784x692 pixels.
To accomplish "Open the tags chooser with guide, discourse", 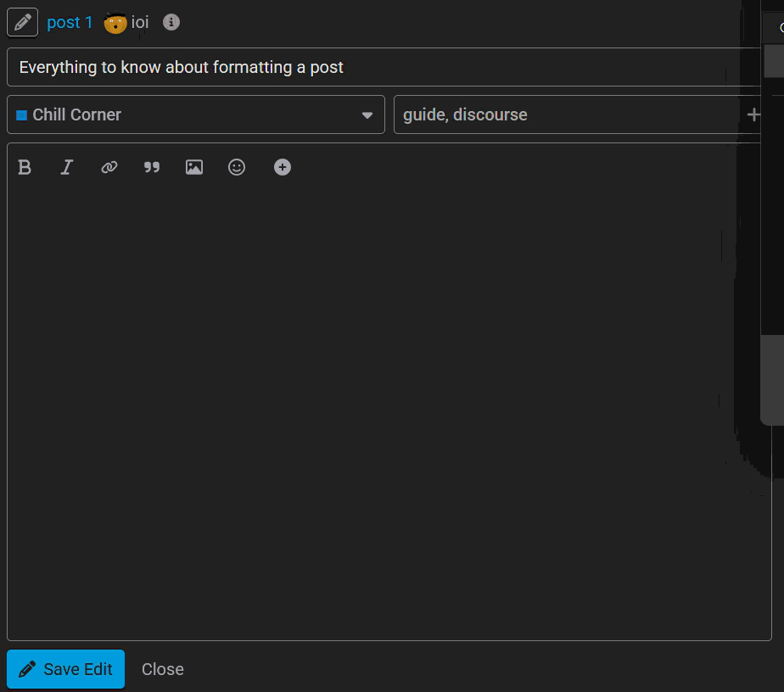I will coord(577,114).
